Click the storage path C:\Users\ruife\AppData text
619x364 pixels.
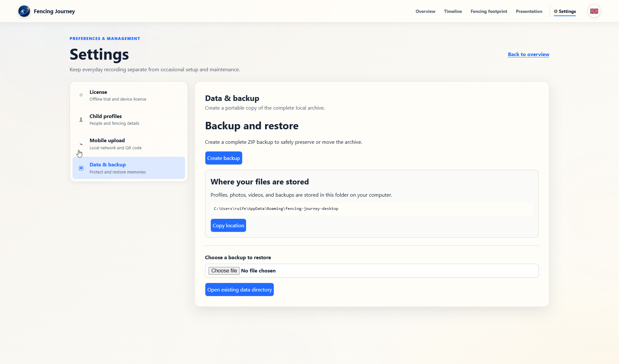pyautogui.click(x=276, y=209)
